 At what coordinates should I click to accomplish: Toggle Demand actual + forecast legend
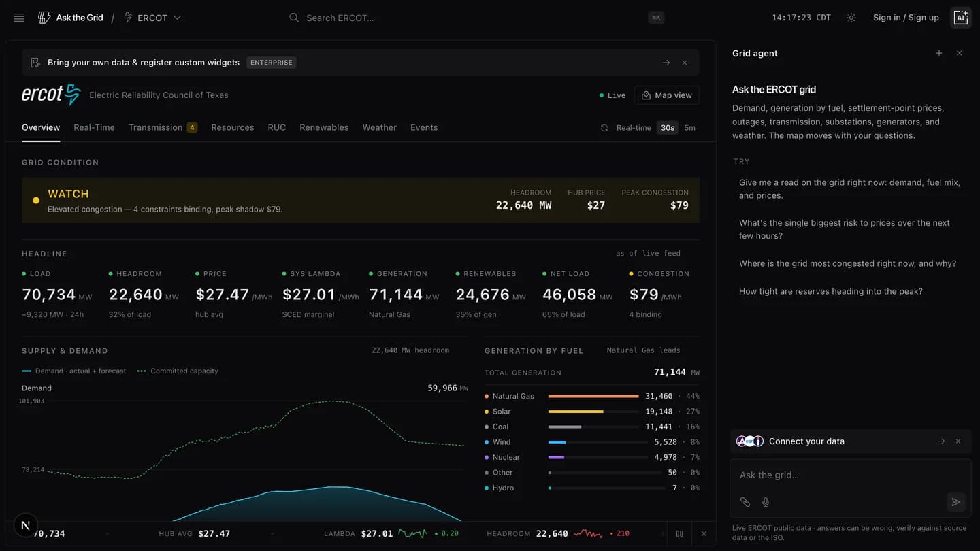74,371
